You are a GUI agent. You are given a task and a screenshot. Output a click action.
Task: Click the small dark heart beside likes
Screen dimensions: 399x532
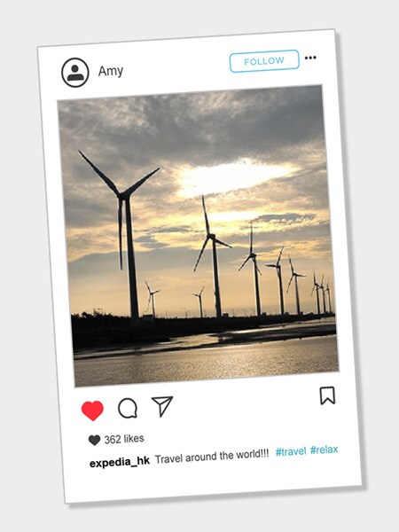[x=94, y=440]
